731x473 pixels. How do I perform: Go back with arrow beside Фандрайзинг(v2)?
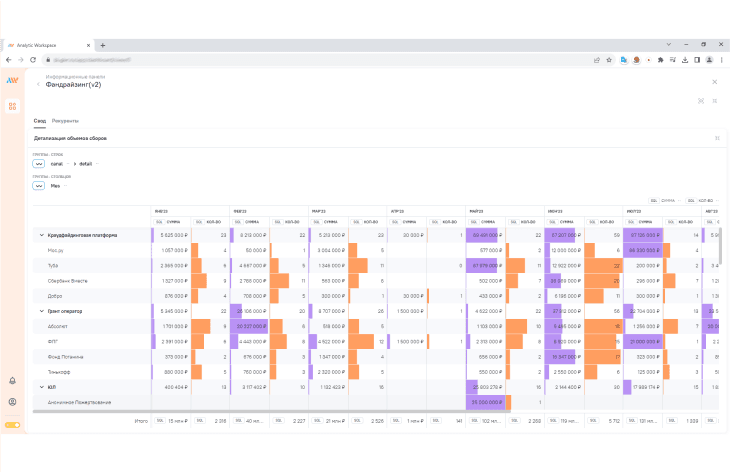click(x=38, y=84)
